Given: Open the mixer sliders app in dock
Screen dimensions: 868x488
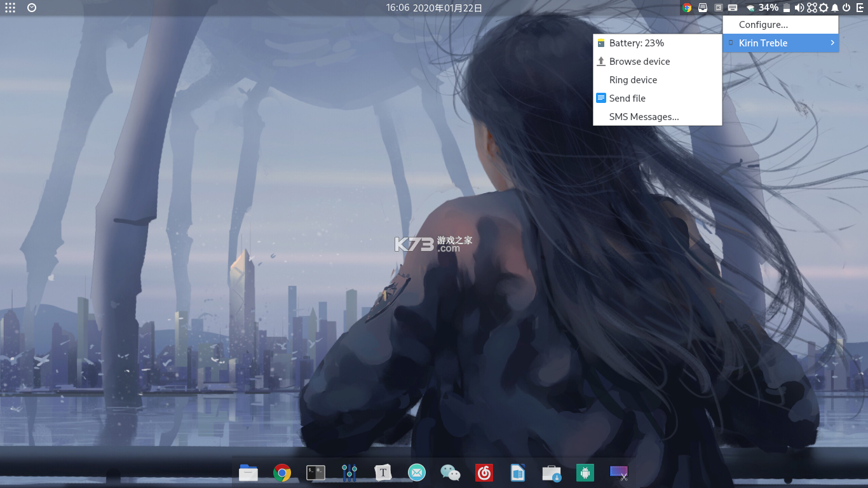Looking at the screenshot, I should click(x=349, y=473).
